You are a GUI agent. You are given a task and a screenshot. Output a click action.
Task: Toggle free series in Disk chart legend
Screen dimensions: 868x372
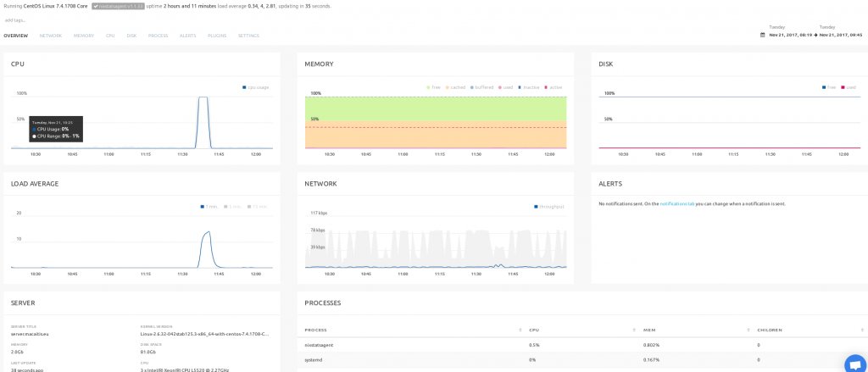coord(829,87)
